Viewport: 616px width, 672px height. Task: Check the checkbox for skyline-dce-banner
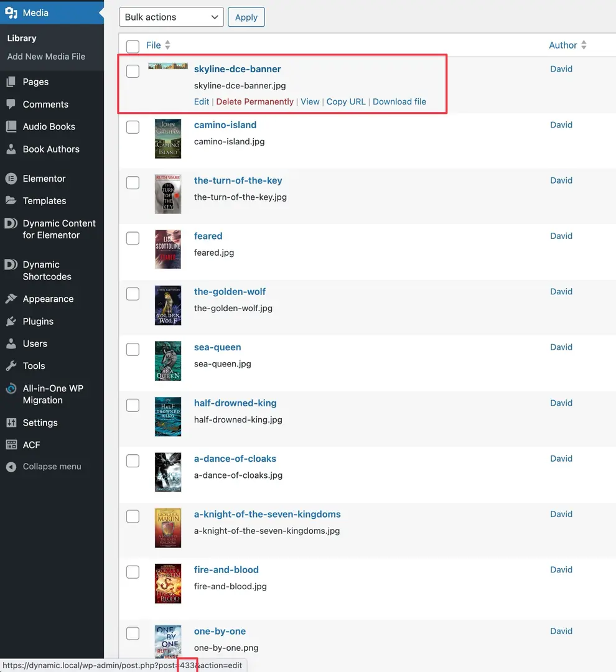pyautogui.click(x=133, y=71)
